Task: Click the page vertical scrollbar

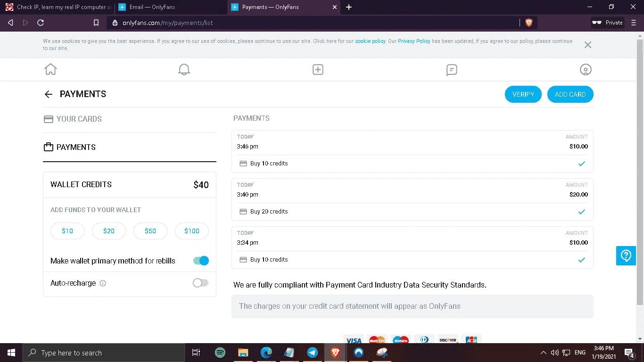Action: 640,172
